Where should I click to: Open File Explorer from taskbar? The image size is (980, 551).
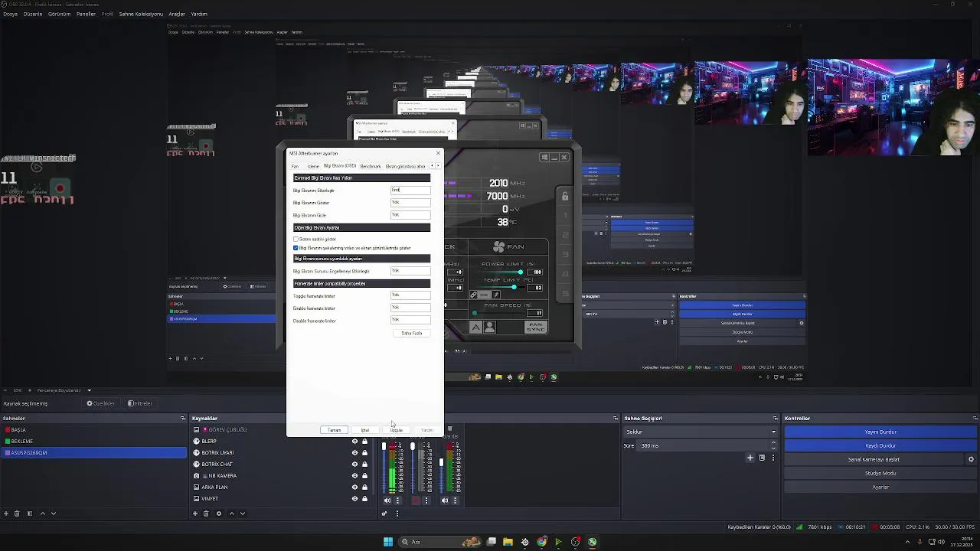point(508,542)
